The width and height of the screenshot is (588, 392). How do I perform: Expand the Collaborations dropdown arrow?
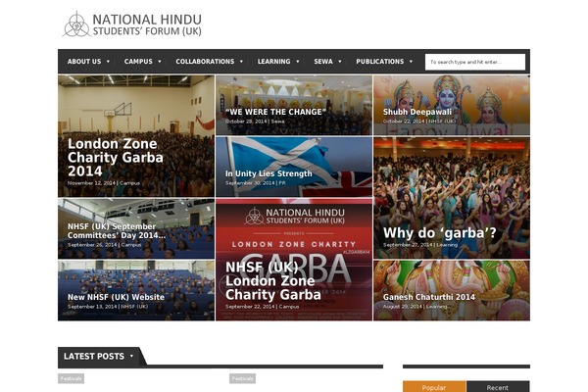241,62
